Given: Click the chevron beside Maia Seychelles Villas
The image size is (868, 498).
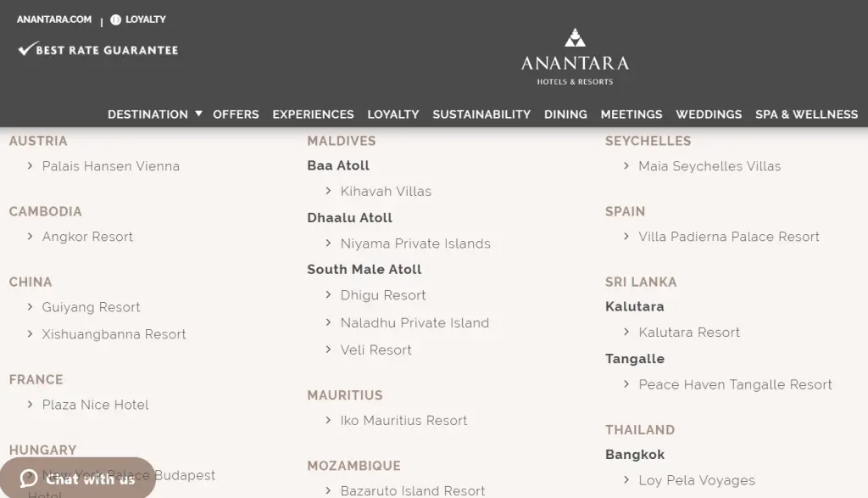Looking at the screenshot, I should pos(626,166).
